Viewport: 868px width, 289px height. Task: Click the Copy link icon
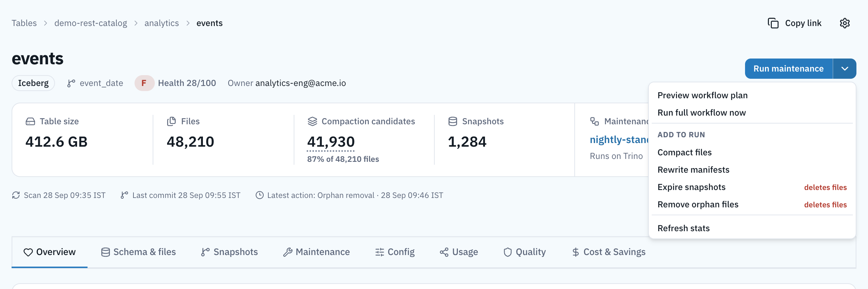coord(773,23)
